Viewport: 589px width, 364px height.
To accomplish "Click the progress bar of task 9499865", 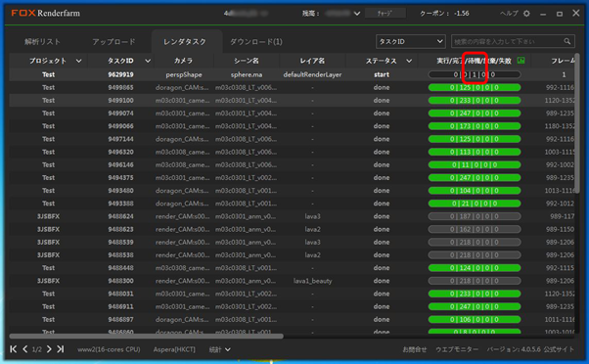I will click(x=475, y=87).
